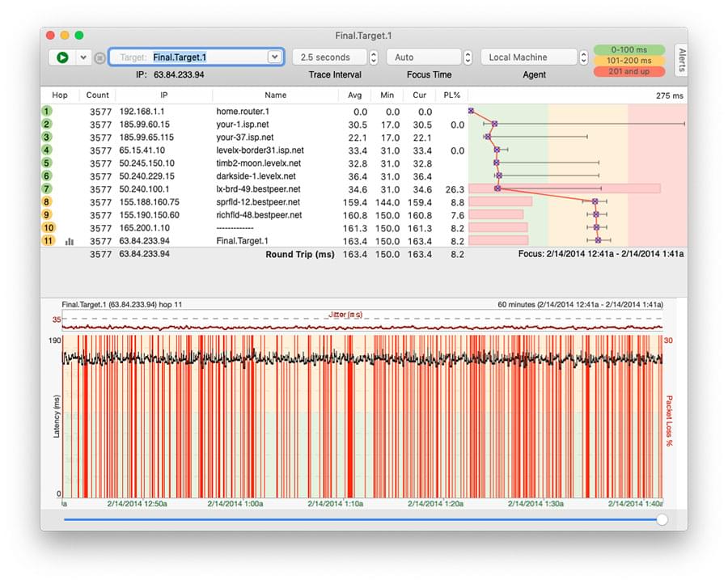Screen dimensions: 728x584
Task: Select the hop 1 green circle icon
Action: pyautogui.click(x=47, y=112)
